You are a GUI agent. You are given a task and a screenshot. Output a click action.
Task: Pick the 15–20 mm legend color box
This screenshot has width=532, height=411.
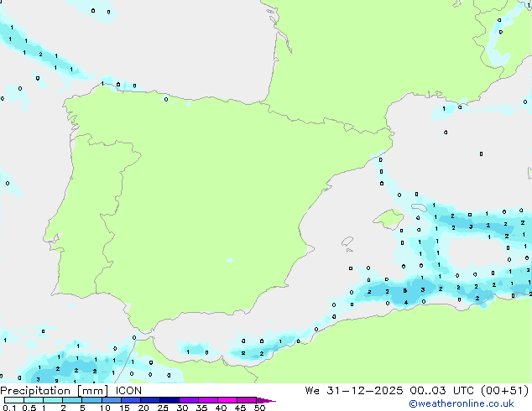(x=130, y=400)
